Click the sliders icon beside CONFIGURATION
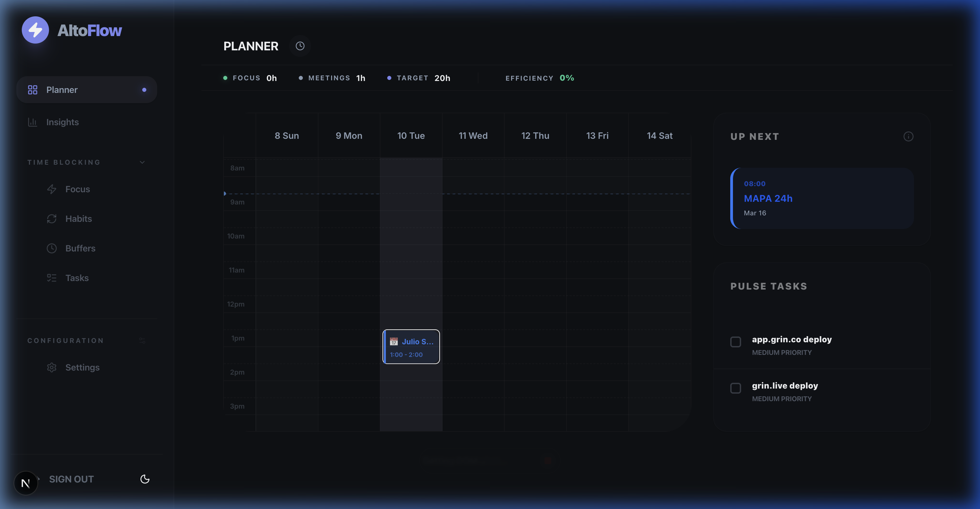The height and width of the screenshot is (509, 980). click(x=142, y=340)
